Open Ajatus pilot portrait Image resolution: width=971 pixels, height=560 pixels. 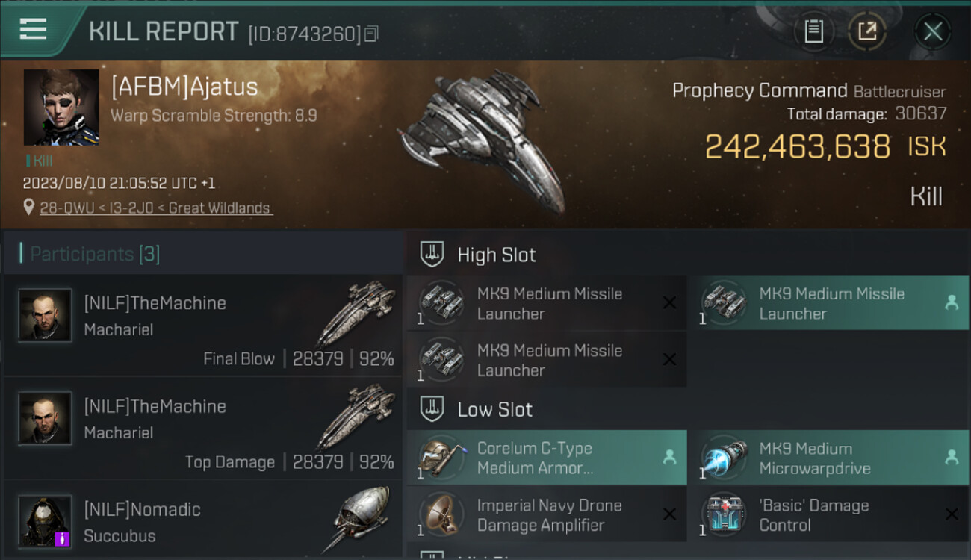[61, 108]
